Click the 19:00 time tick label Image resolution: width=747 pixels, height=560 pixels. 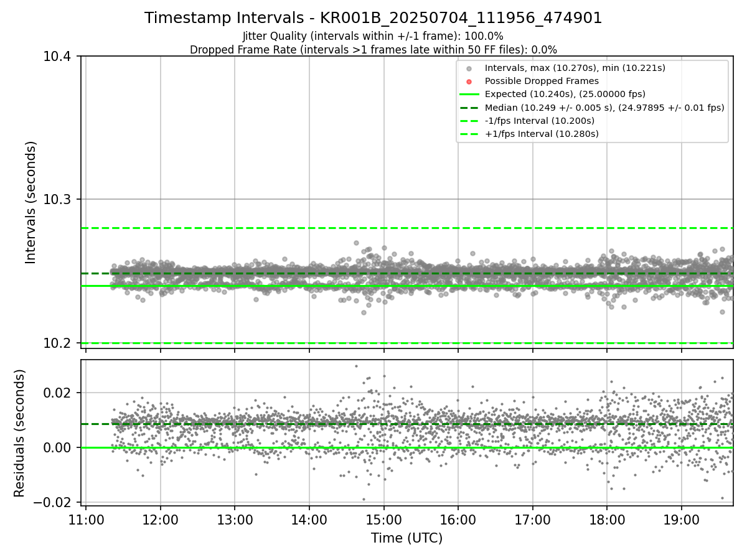(682, 519)
